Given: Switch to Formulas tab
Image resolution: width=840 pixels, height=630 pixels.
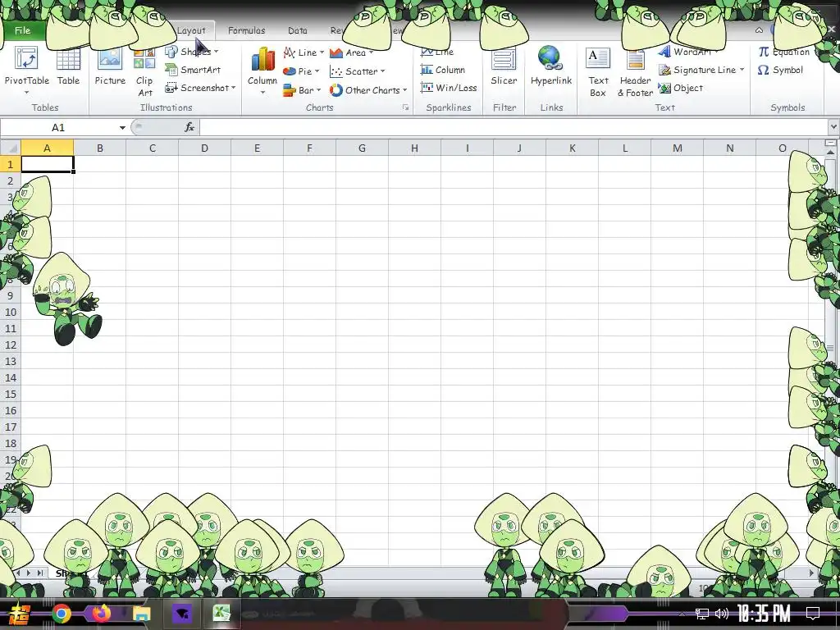Looking at the screenshot, I should click(x=246, y=30).
